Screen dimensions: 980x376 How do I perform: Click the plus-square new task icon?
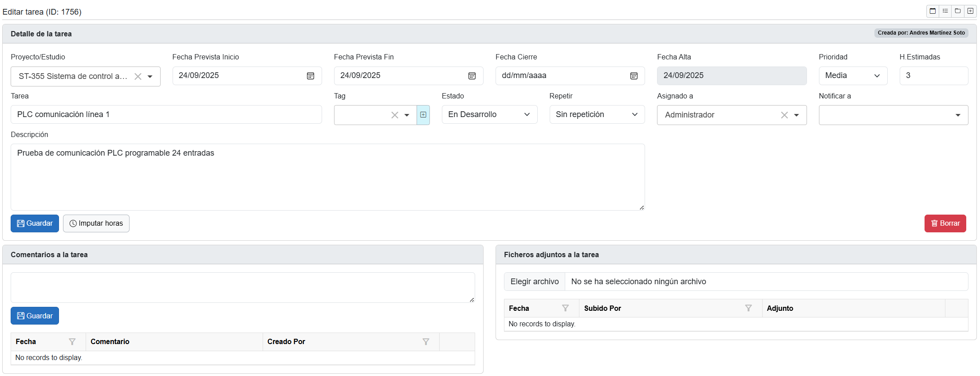point(970,11)
